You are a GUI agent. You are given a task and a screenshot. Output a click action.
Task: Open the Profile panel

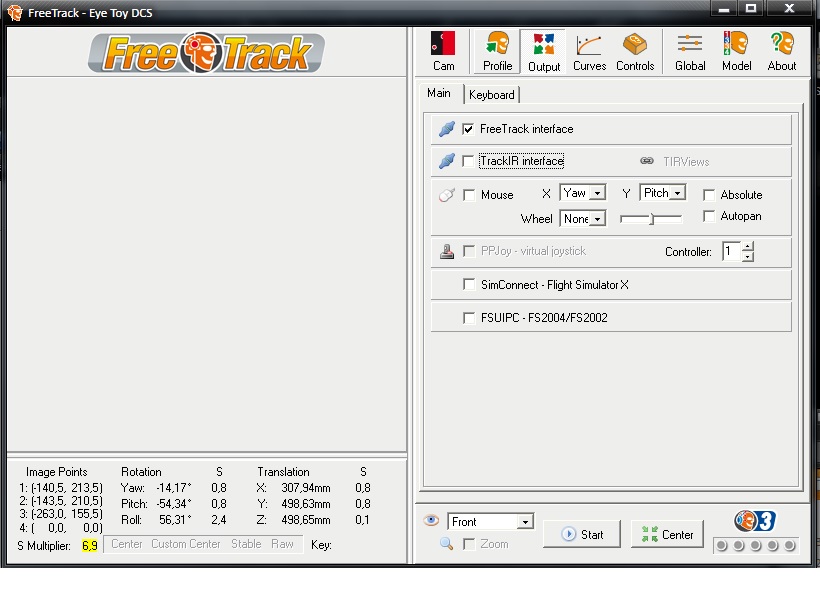tap(497, 51)
